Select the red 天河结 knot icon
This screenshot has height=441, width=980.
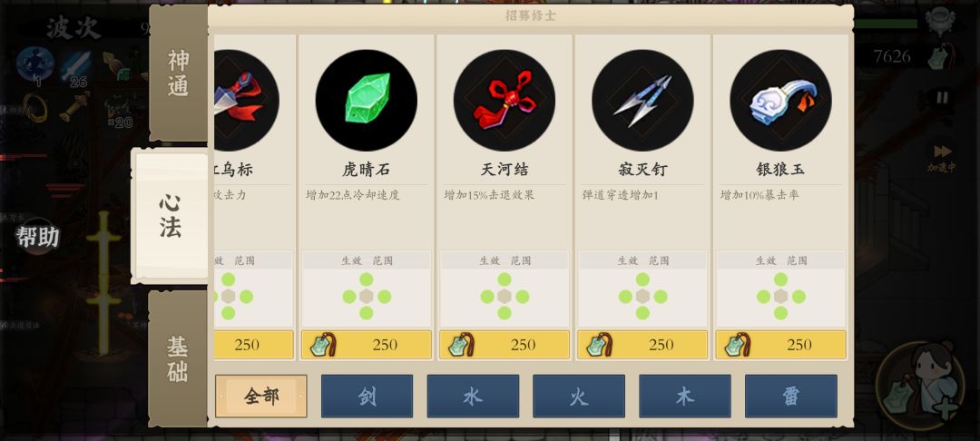505,100
